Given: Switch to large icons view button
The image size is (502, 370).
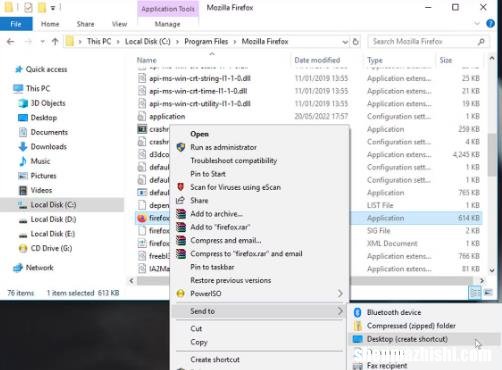Looking at the screenshot, I should point(488,292).
